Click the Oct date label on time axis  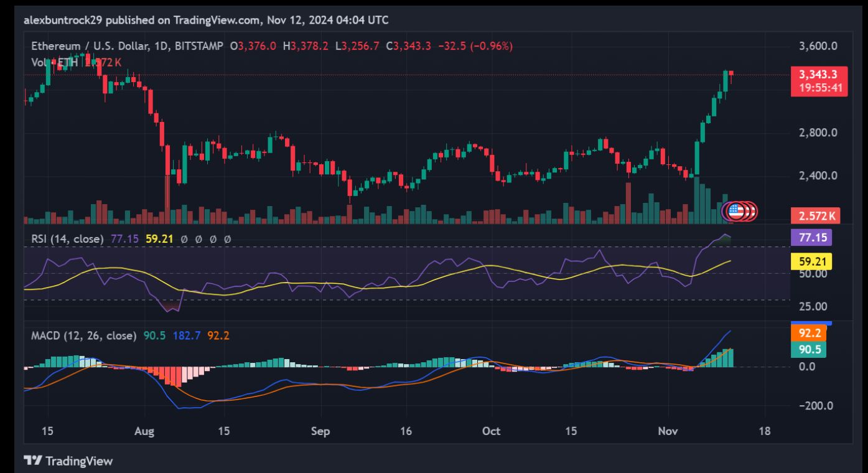click(492, 431)
